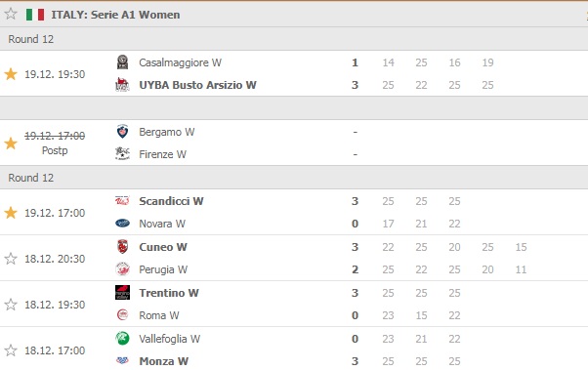Toggle favorite star for Serie A1 Women league

point(11,15)
